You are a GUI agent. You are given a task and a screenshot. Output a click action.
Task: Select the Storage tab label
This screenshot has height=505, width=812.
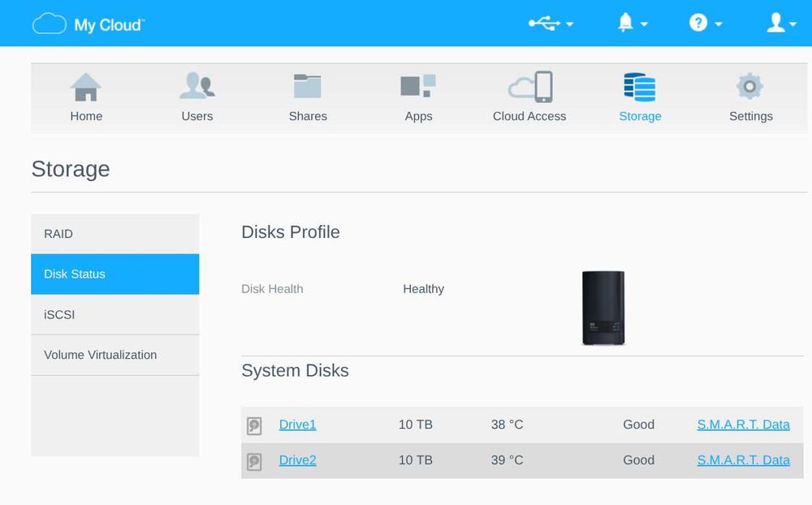pyautogui.click(x=640, y=117)
